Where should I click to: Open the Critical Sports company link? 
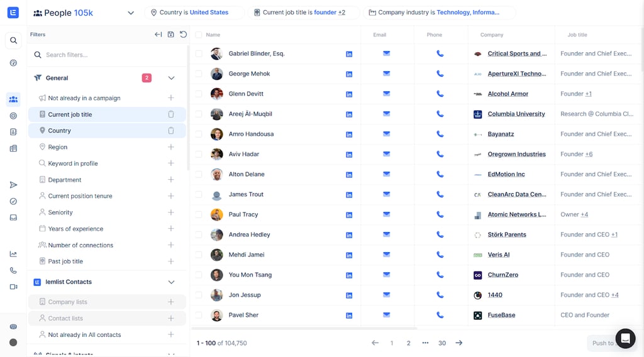click(x=517, y=53)
